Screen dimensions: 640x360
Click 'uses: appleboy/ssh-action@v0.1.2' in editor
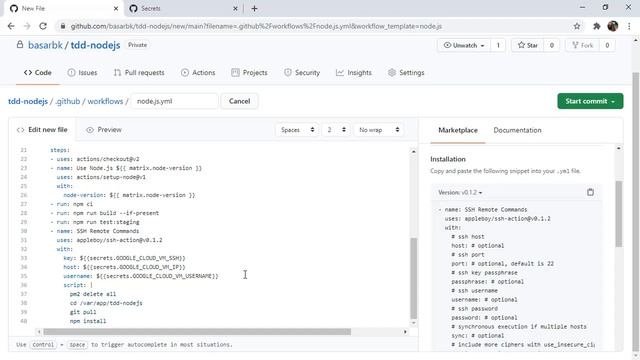(109, 240)
